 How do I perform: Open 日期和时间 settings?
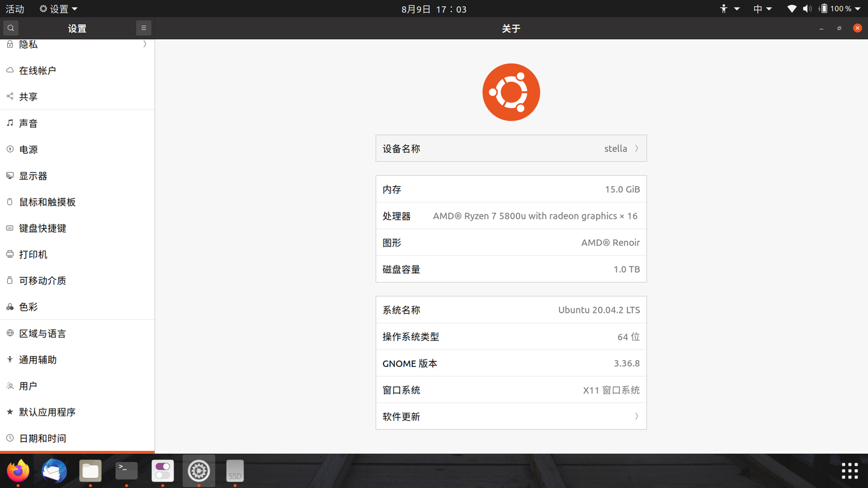point(77,438)
